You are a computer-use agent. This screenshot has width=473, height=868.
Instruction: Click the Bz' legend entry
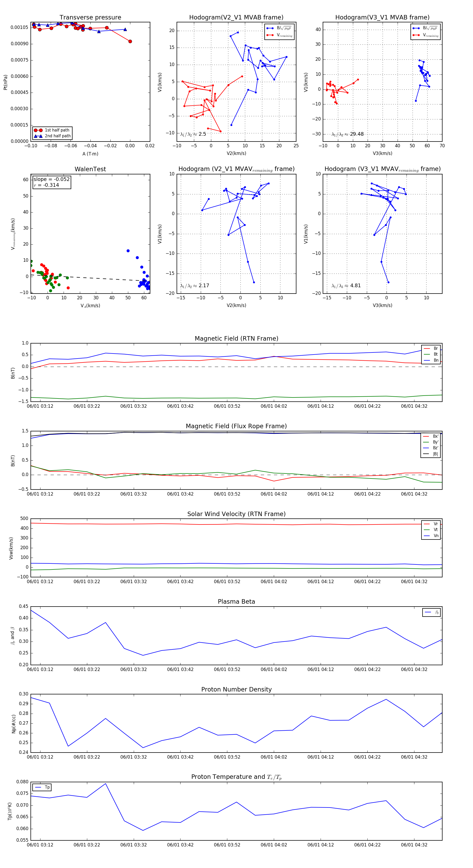click(x=431, y=448)
